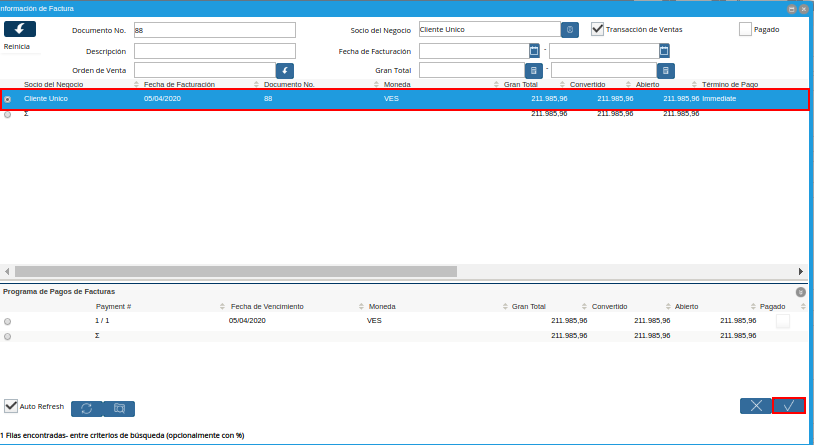Open second Fecha de Facturación calendar picker

[664, 50]
